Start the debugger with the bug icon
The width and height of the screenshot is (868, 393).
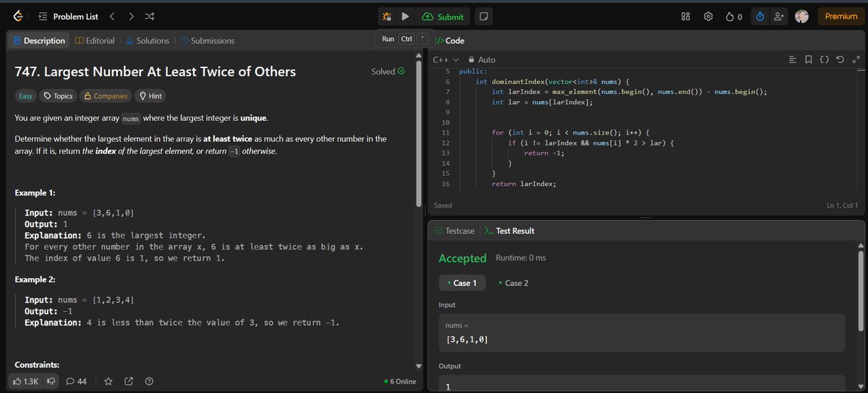[x=388, y=16]
